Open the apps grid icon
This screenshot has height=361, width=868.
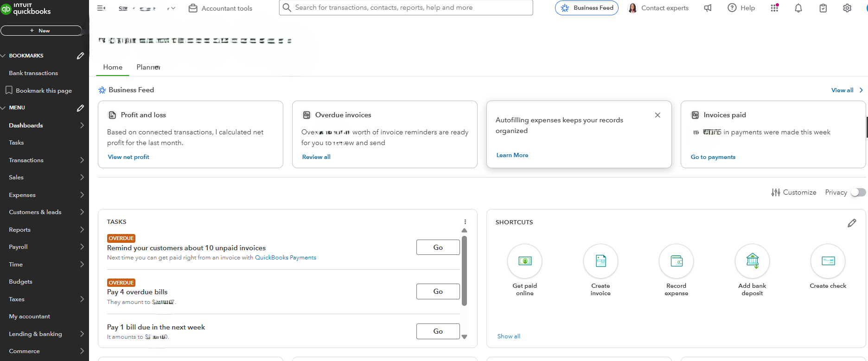coord(774,8)
